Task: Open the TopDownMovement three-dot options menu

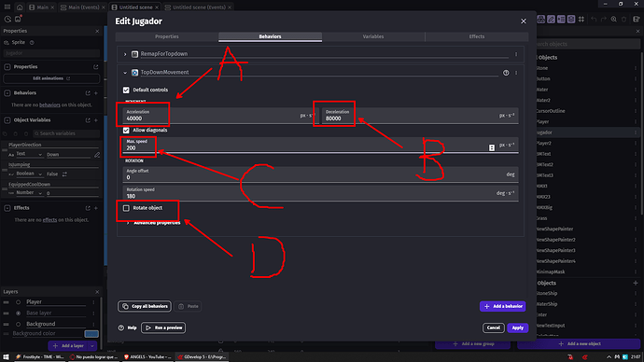Action: coord(516,73)
